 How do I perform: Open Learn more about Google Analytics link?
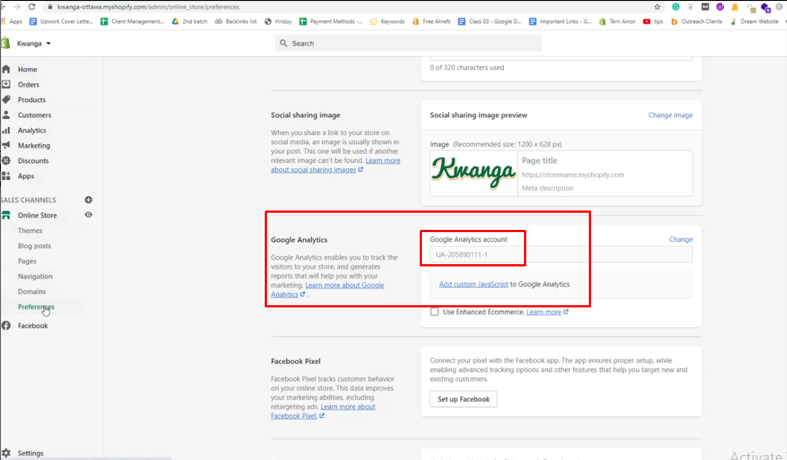327,290
